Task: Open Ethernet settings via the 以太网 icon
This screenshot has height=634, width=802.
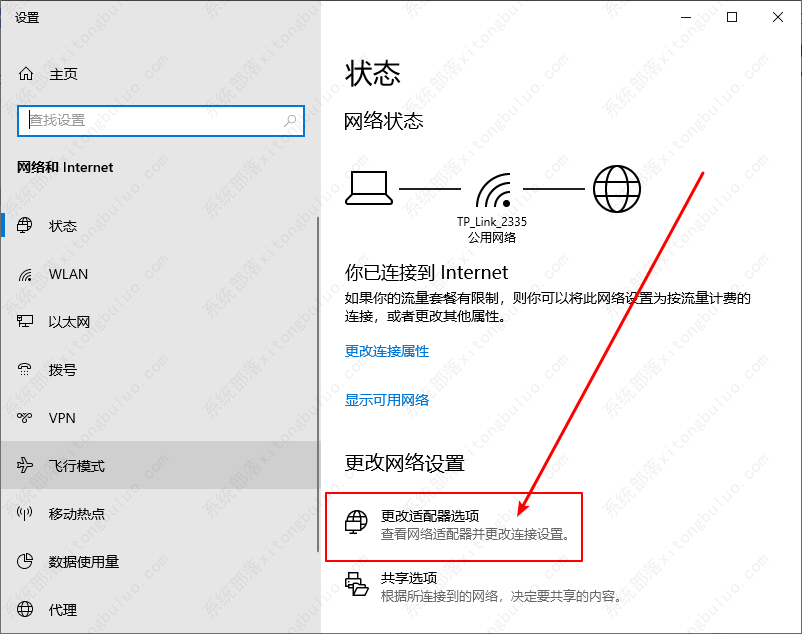Action: [x=26, y=322]
